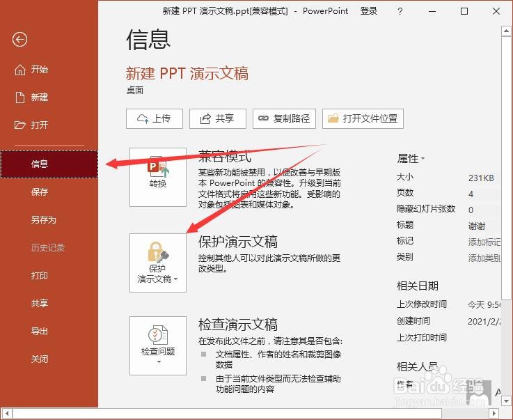
Task: Click the 桌面 location text
Action: coord(135,91)
